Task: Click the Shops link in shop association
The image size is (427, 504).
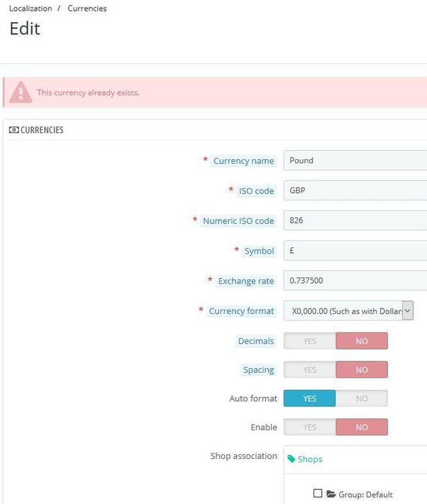Action: click(310, 460)
